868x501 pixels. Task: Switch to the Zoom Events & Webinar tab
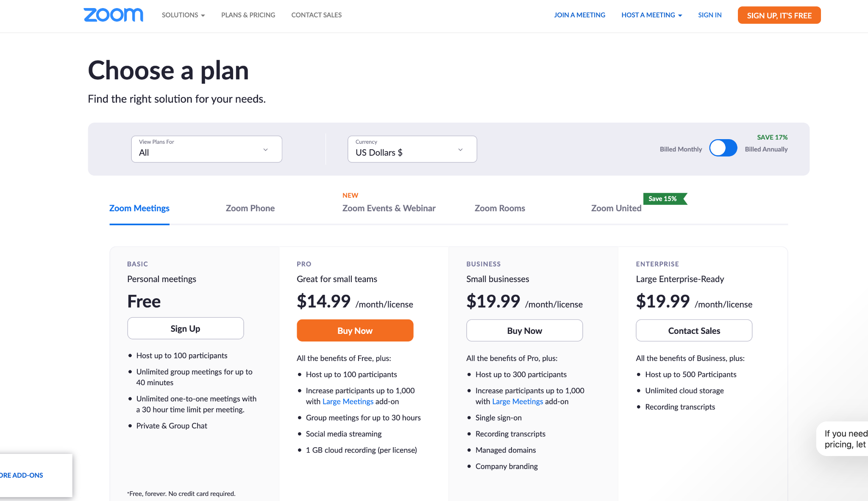click(389, 208)
